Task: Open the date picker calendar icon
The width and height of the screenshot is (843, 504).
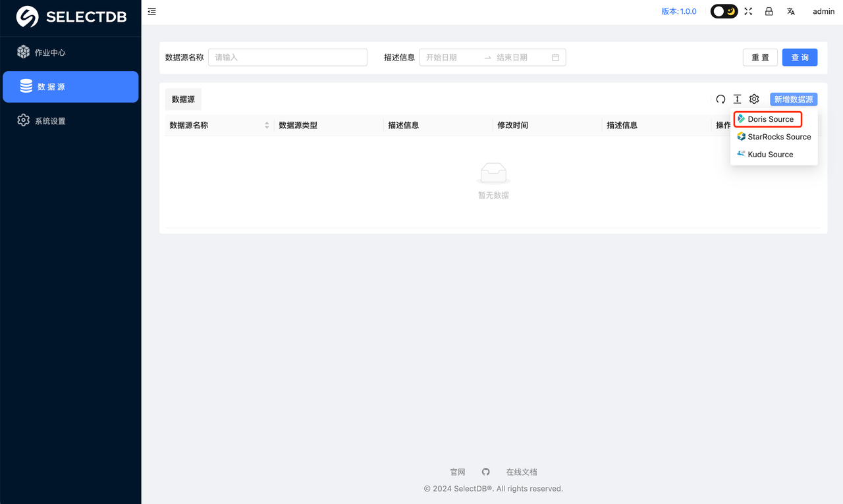Action: tap(555, 57)
